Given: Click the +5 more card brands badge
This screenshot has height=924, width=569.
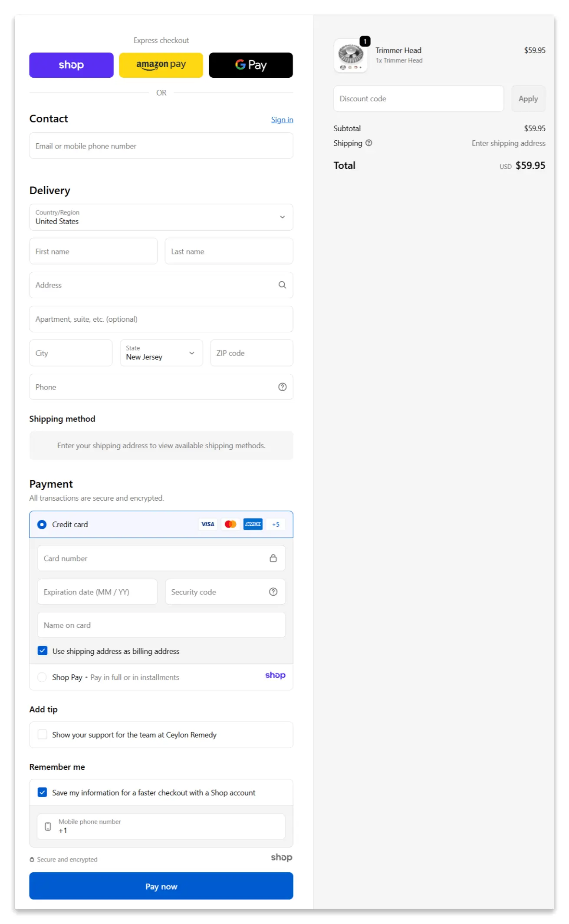Looking at the screenshot, I should click(276, 525).
